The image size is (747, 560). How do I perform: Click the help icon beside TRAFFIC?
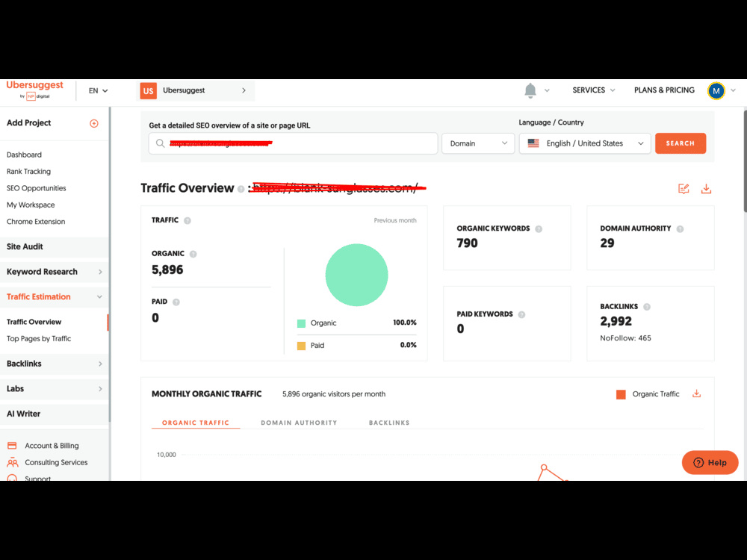pos(187,220)
